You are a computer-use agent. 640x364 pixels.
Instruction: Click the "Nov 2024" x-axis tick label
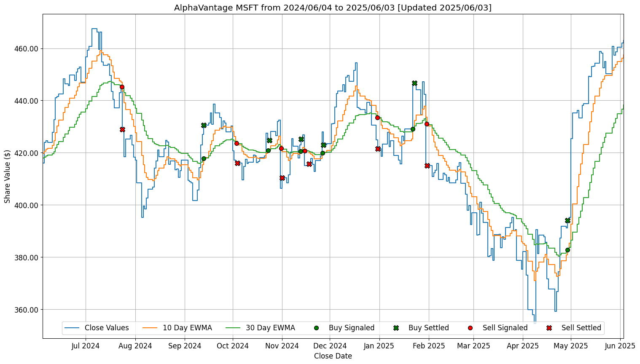[x=282, y=346]
